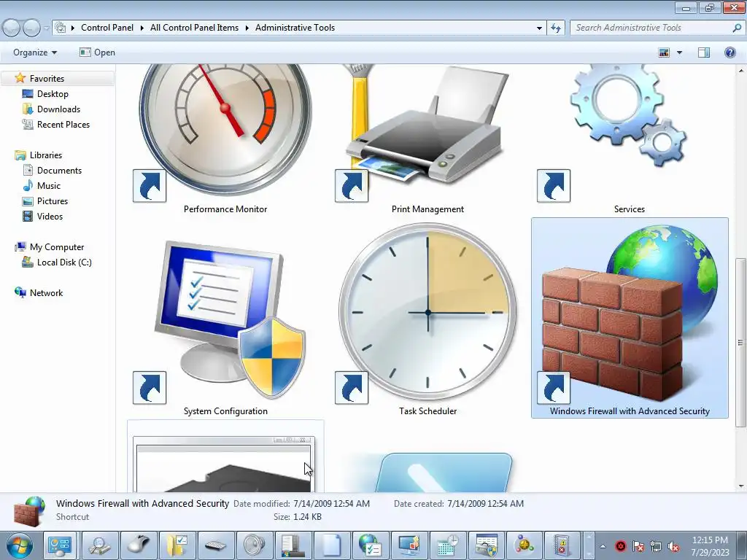Image resolution: width=747 pixels, height=560 pixels.
Task: Click the clock showing 12:15 PM
Action: pos(710,540)
